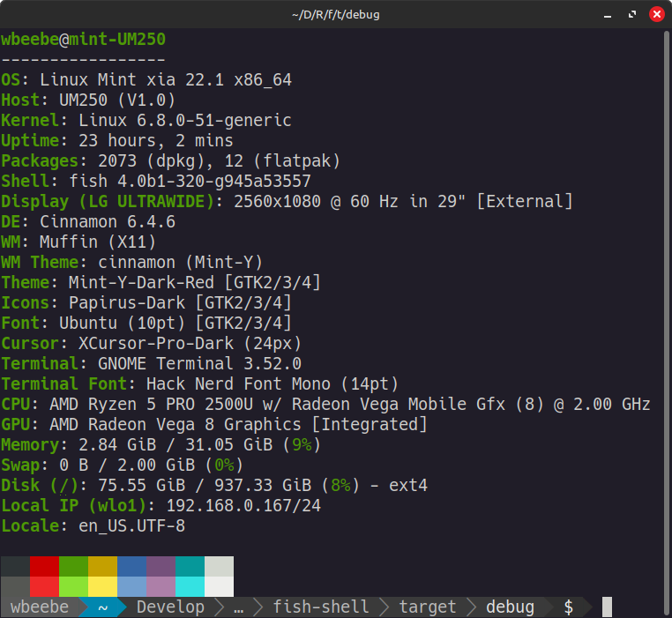Click the CPU value AMD Ryzen 5 PRO 2500U
Viewport: 672px width, 618px height.
coord(151,404)
